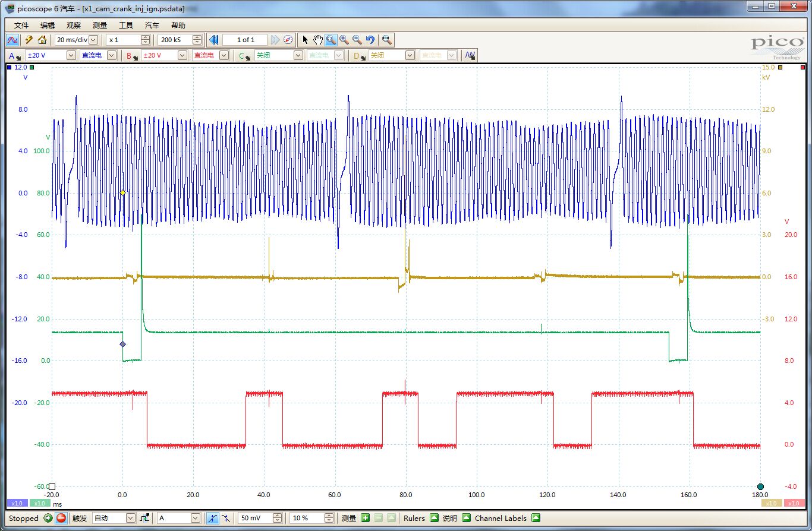Viewport: 812px width, 531px height.
Task: Open Channel A ±20 V range dropdown
Action: click(x=71, y=55)
